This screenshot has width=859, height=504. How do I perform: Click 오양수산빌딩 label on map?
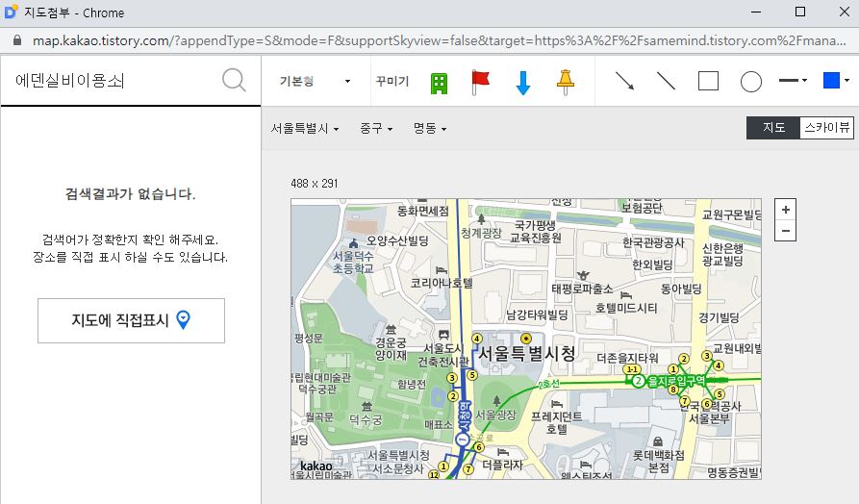(x=397, y=240)
